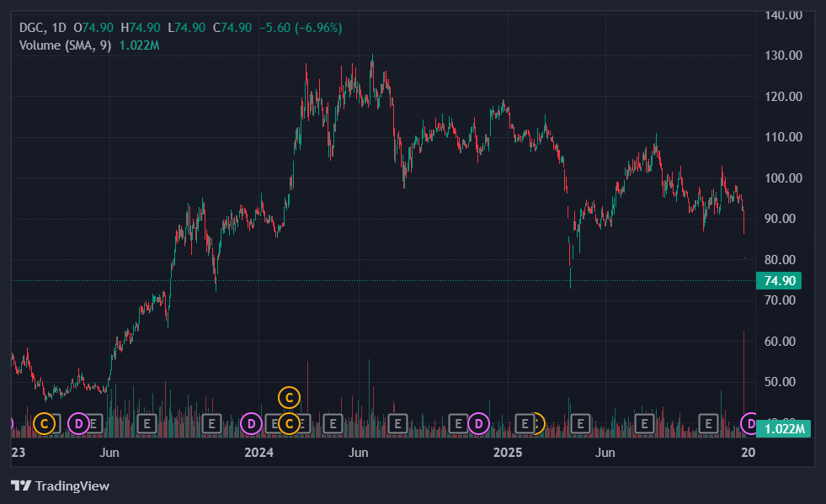This screenshot has height=504, width=826.
Task: Select the first purple D dividend marker before Jun 2023
Action: [x=79, y=422]
